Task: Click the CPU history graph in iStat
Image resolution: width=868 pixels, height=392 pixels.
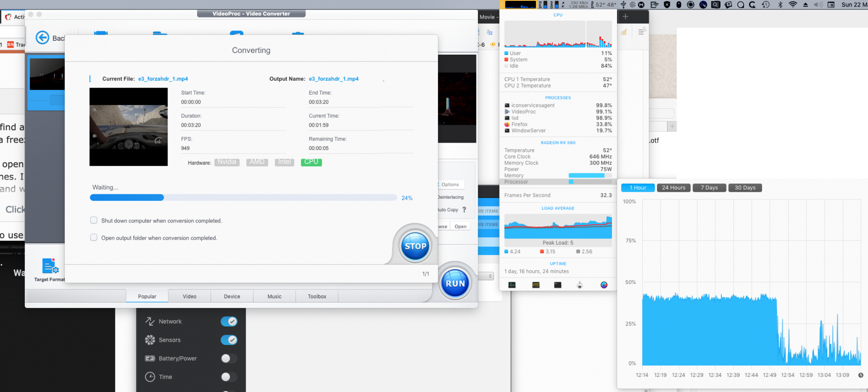Action: [558, 34]
